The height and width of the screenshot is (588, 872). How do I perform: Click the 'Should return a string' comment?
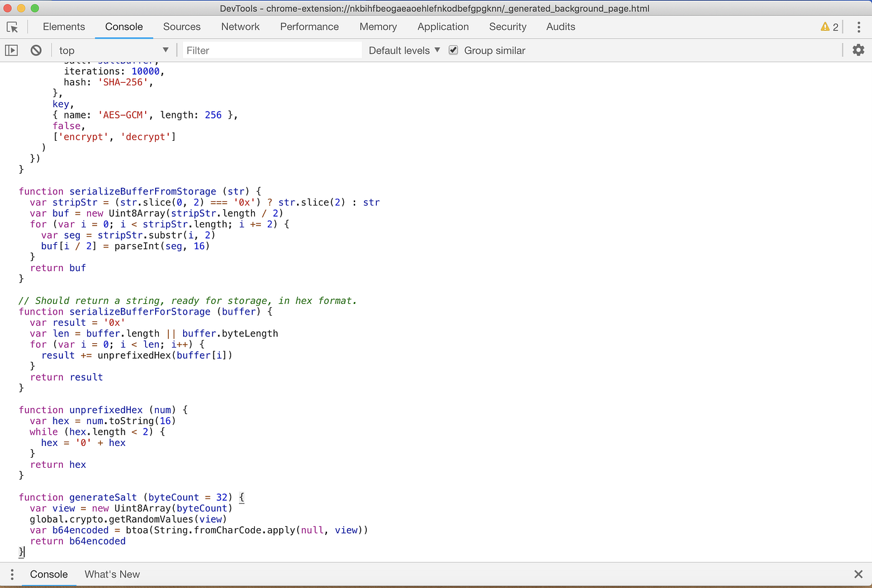click(187, 301)
